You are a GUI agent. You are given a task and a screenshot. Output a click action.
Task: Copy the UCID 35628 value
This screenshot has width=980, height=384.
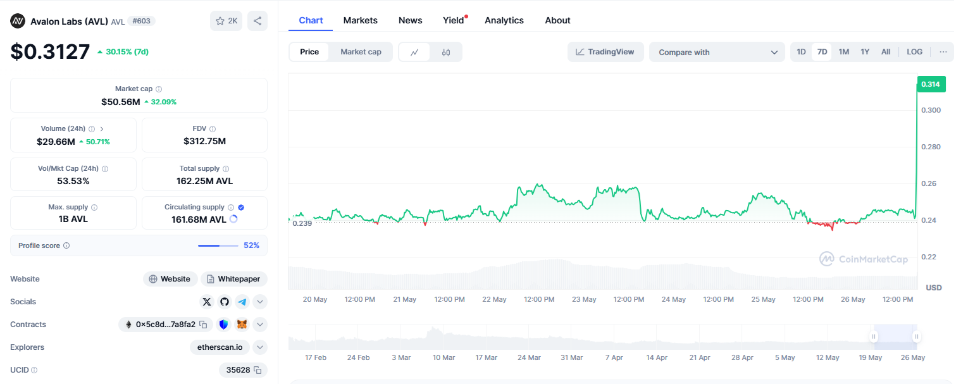click(x=257, y=370)
